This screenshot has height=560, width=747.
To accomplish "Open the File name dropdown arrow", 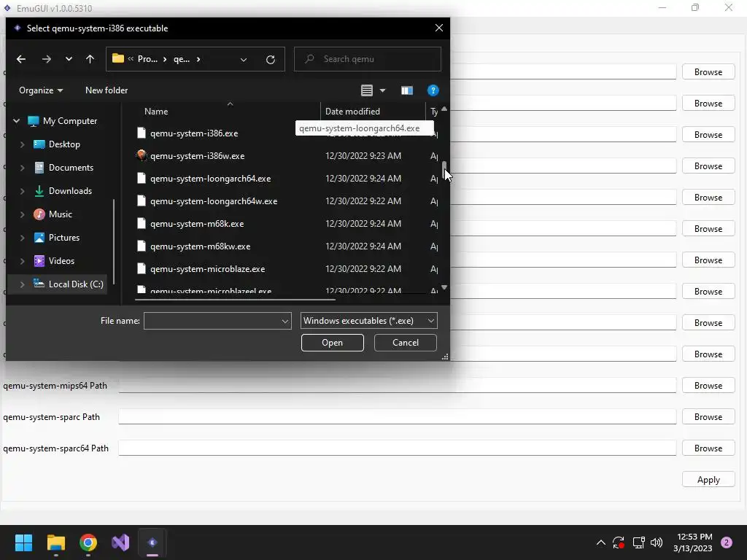I will click(285, 321).
